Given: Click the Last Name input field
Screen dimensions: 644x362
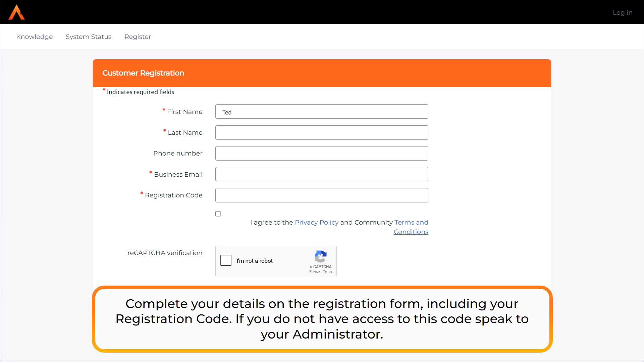Looking at the screenshot, I should coord(321,133).
